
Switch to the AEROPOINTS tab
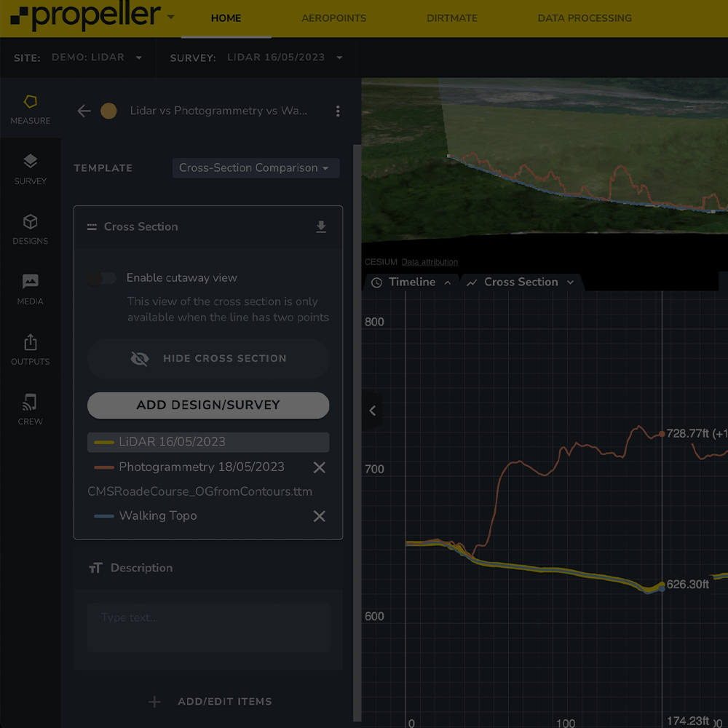(x=334, y=18)
